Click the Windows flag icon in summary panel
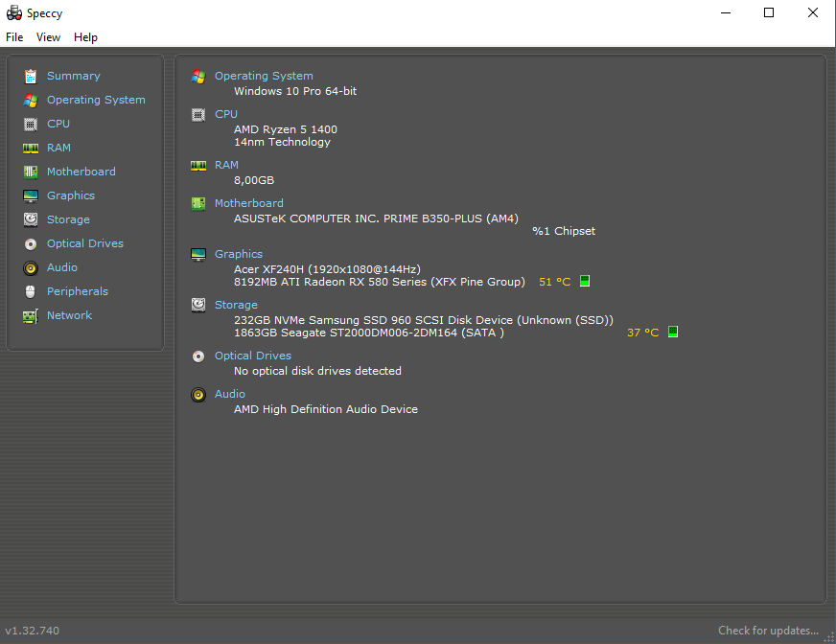The image size is (836, 644). 198,77
